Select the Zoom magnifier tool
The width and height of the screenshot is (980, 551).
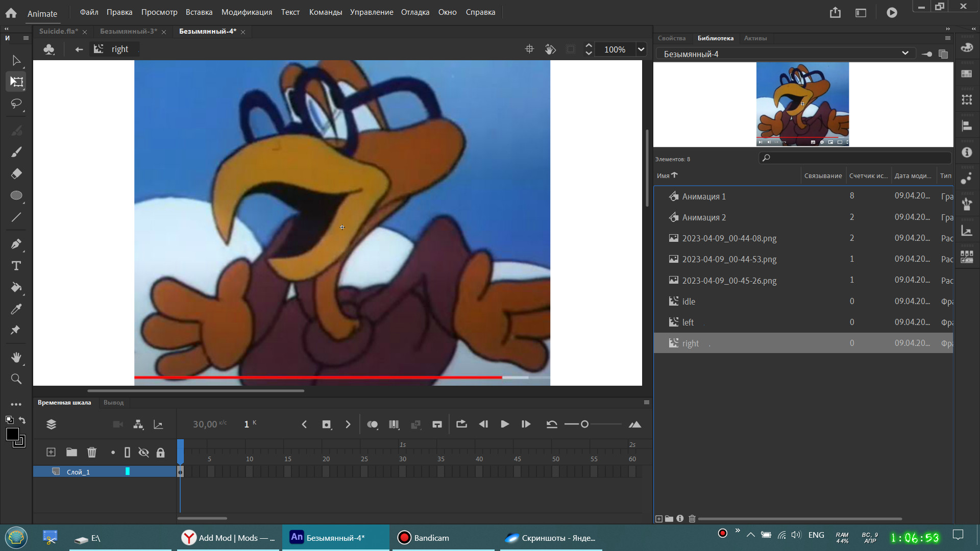[16, 379]
